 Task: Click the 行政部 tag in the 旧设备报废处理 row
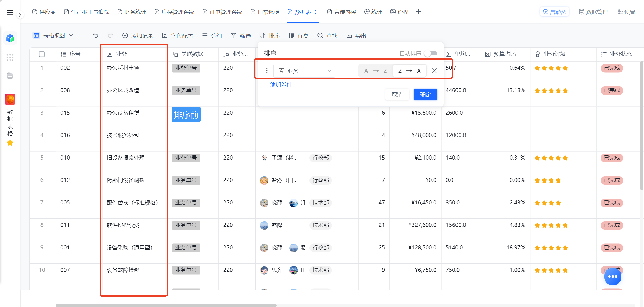pyautogui.click(x=321, y=158)
